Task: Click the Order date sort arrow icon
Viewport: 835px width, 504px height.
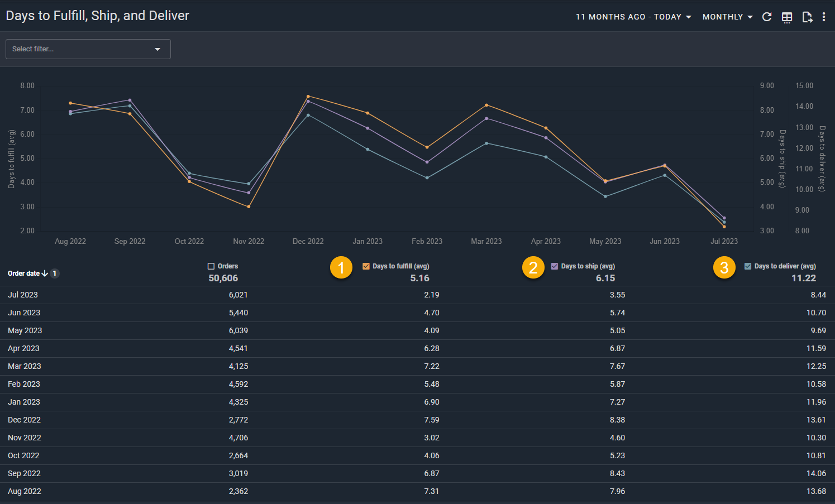Action: click(x=45, y=273)
